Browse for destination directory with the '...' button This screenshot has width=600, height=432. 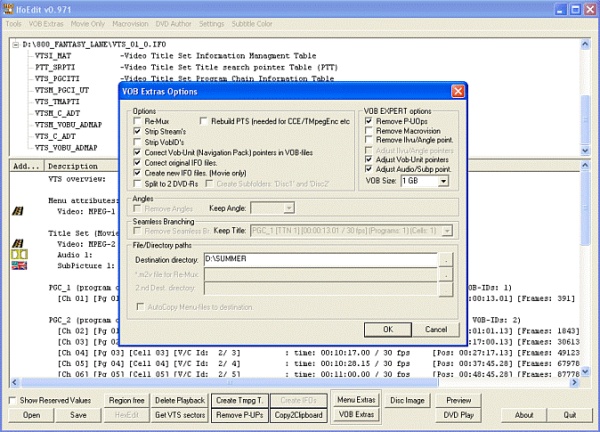447,258
